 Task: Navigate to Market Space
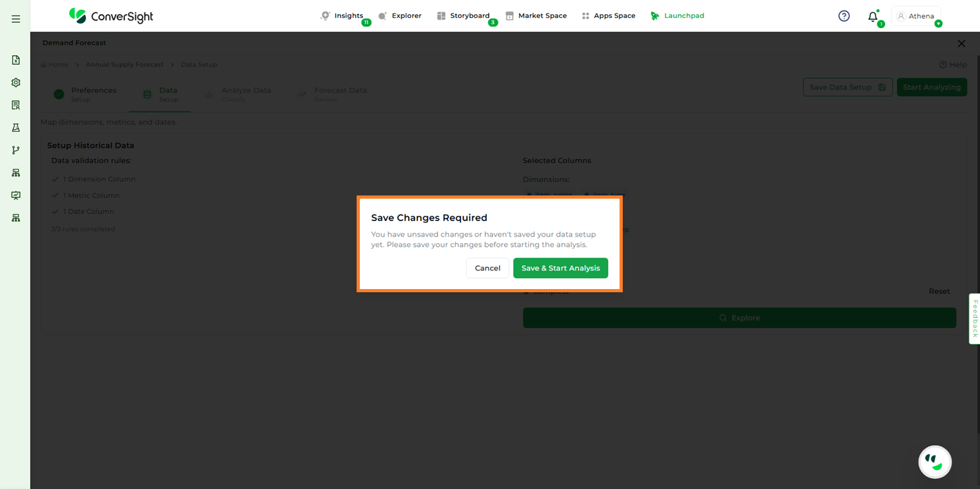point(536,15)
